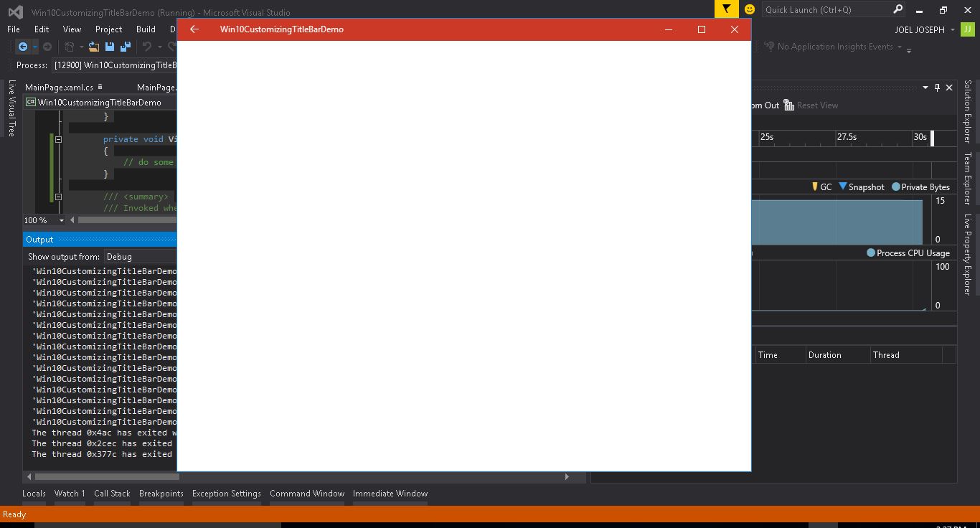Click the Private Bytes legend circle
The image size is (980, 528).
[895, 187]
